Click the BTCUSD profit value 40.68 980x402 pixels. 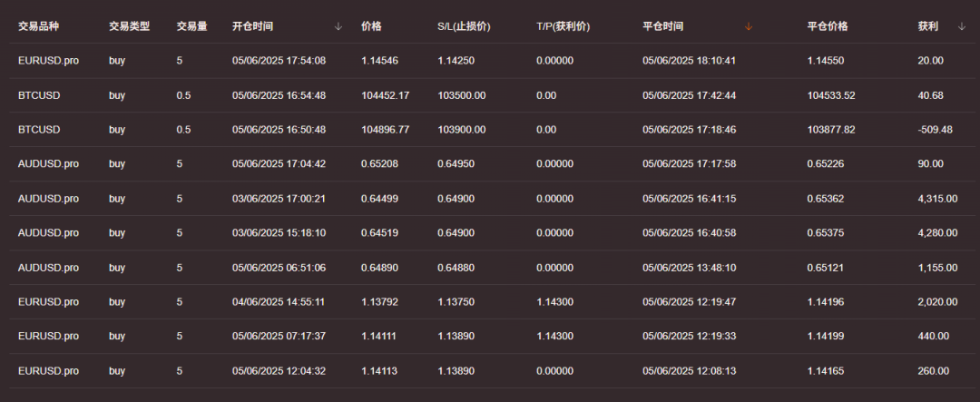point(930,95)
